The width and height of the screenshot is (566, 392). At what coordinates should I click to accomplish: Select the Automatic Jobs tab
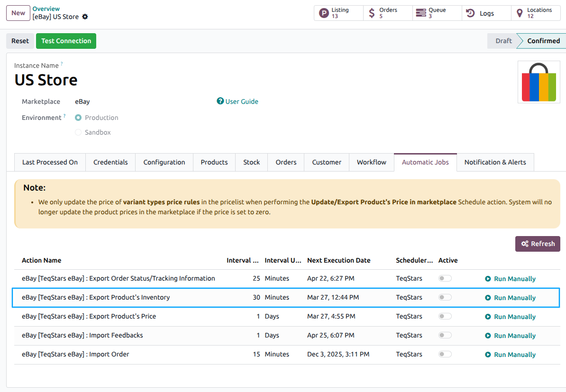point(425,163)
